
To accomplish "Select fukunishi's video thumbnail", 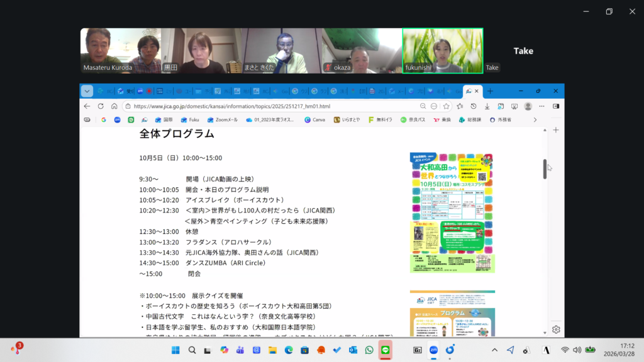I will [442, 50].
